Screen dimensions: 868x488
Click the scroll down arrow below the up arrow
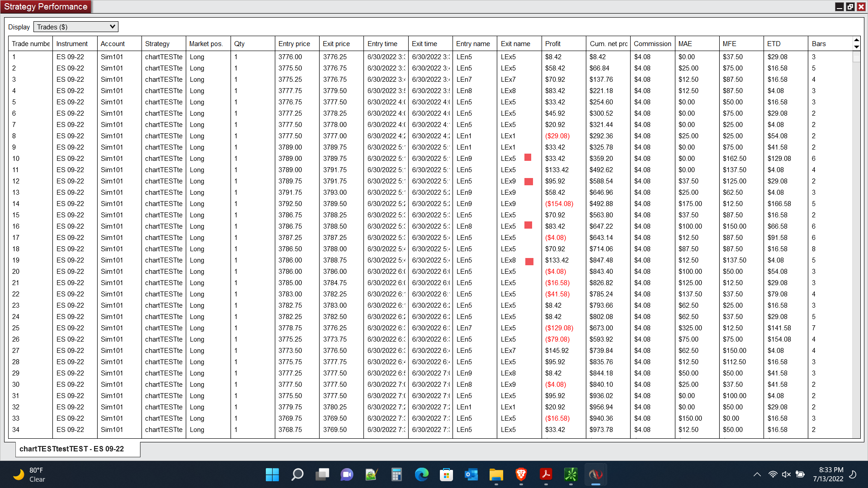tap(856, 47)
